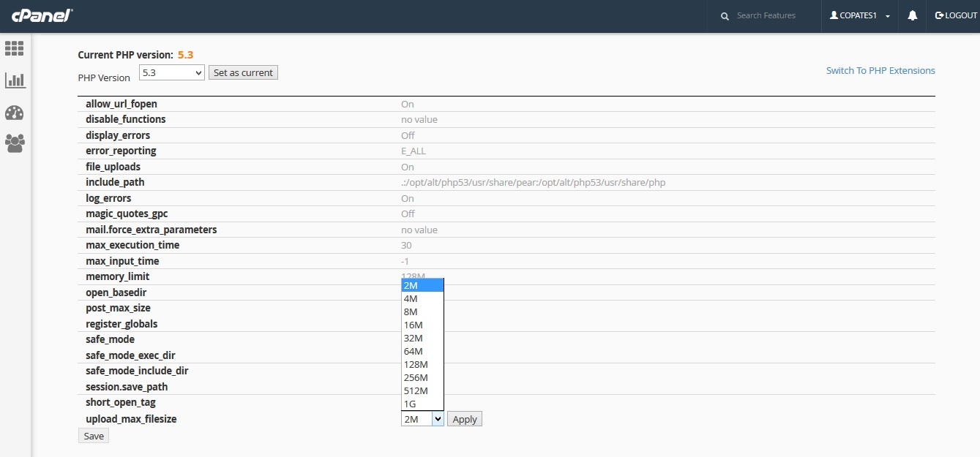This screenshot has width=980, height=457.
Task: Click the Set as current button
Action: pyautogui.click(x=243, y=72)
